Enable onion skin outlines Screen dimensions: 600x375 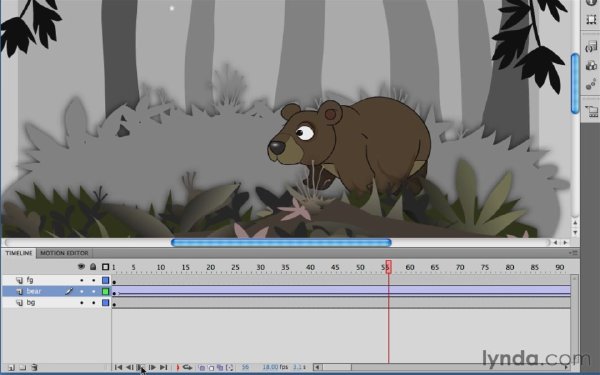211,367
